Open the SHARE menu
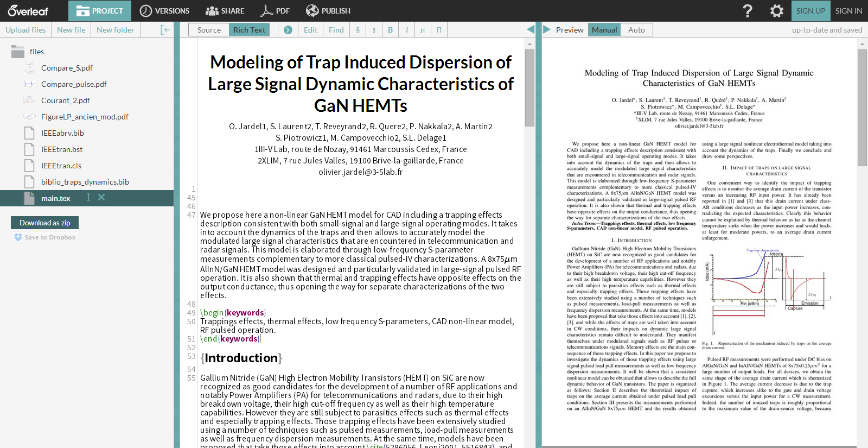868x448 pixels. coord(225,11)
